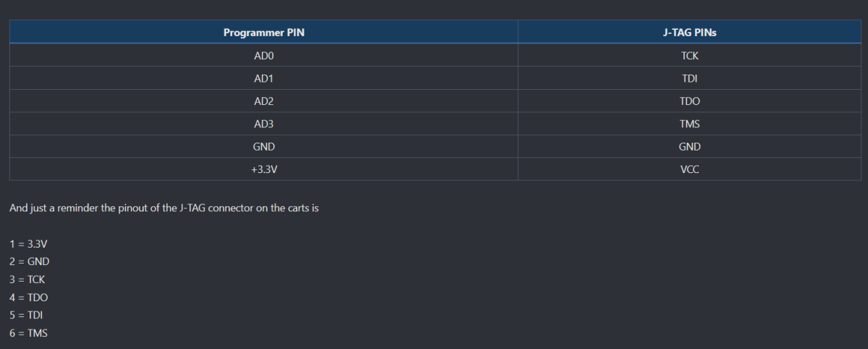The image size is (868, 349).
Task: Click the J-TAG pinout reminder sentence
Action: point(164,208)
